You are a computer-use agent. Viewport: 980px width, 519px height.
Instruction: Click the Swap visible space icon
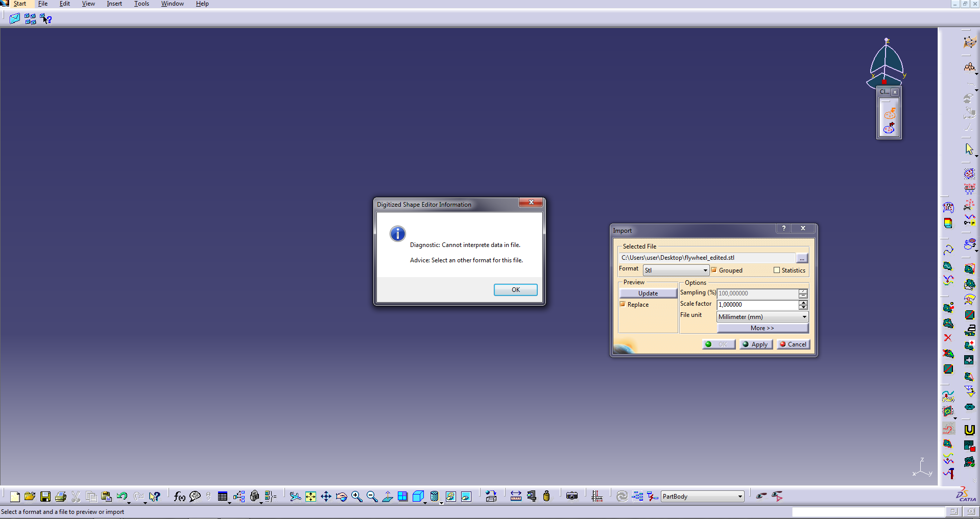(777, 497)
